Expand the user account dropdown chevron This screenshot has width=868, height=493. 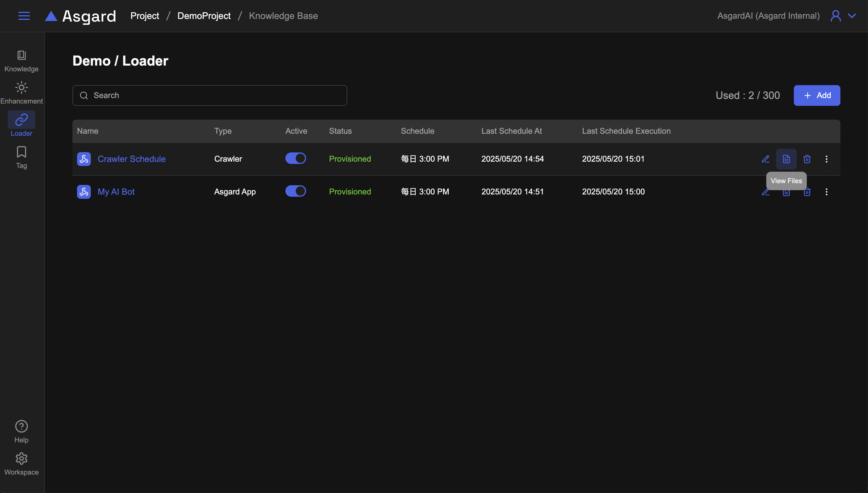(852, 16)
